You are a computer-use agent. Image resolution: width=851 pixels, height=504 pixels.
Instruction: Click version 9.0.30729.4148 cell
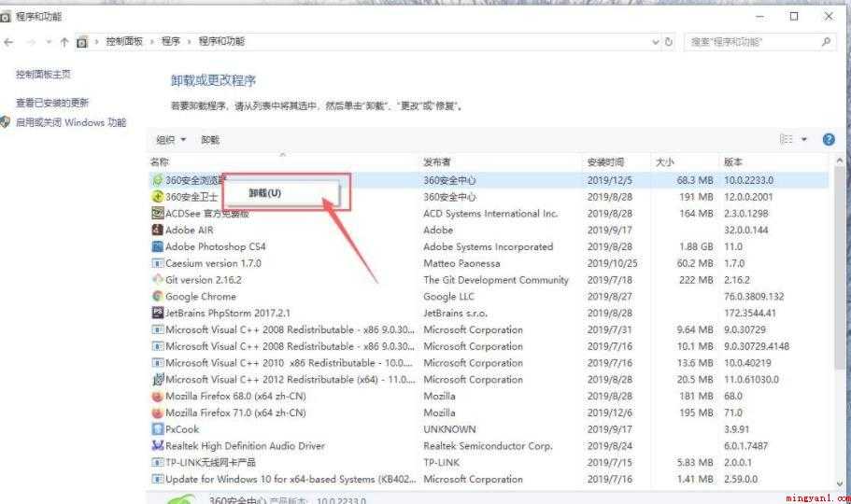coord(757,346)
